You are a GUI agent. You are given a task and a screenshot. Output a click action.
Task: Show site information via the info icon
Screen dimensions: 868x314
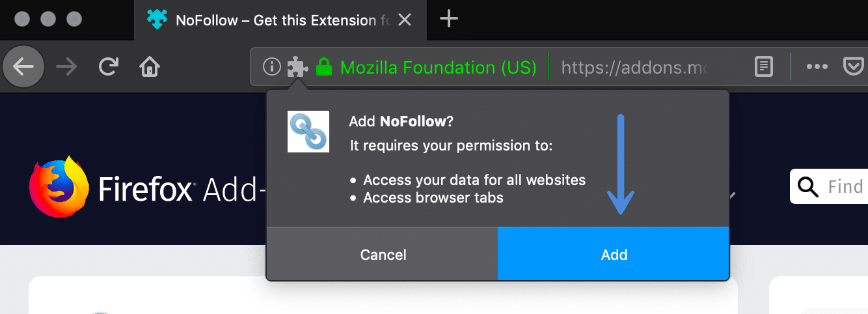point(271,66)
